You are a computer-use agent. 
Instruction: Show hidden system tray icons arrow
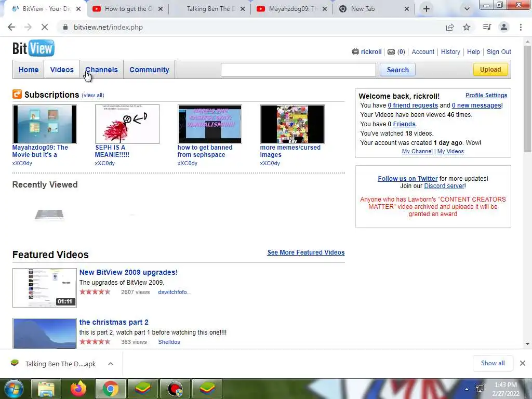[467, 389]
